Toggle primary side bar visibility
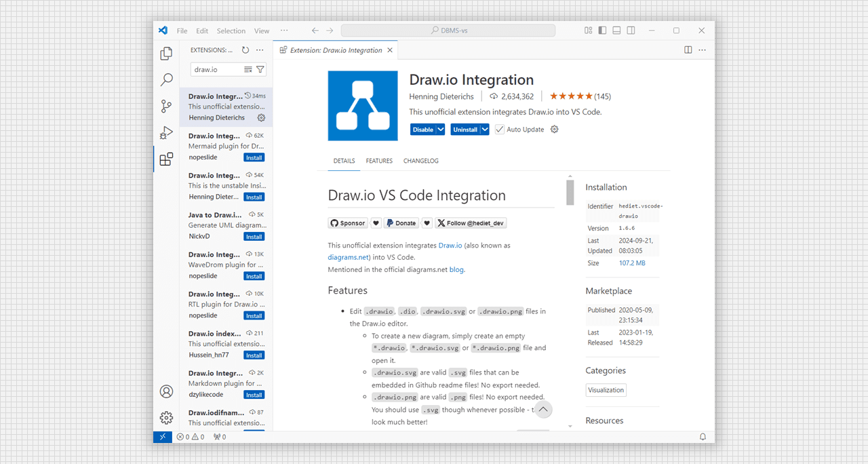868x464 pixels. click(602, 31)
